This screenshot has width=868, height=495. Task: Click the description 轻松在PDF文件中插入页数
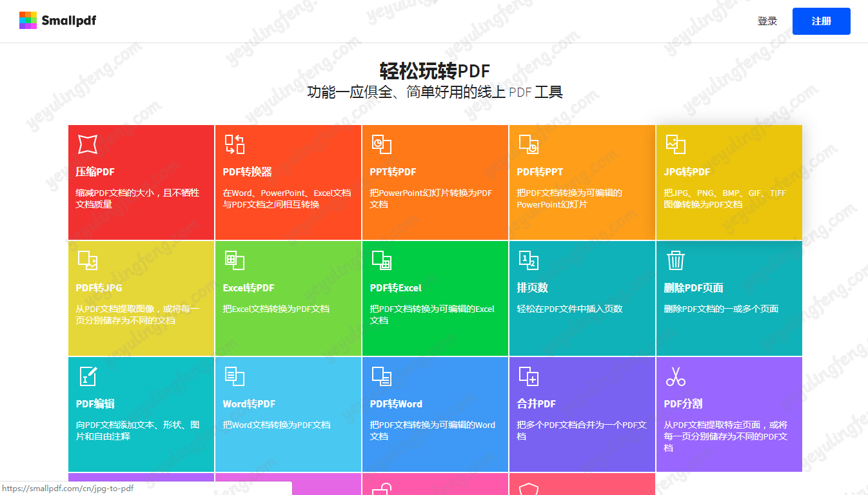(569, 309)
